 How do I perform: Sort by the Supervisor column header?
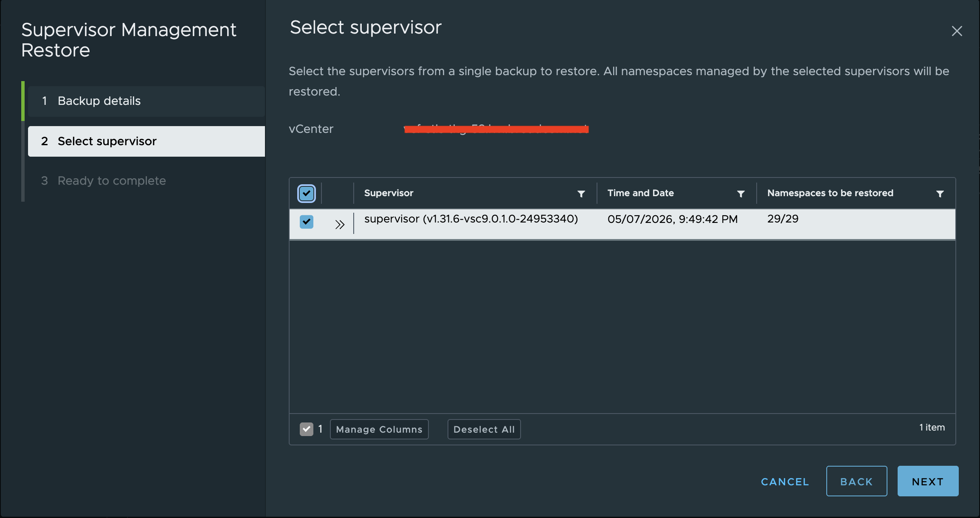(389, 193)
